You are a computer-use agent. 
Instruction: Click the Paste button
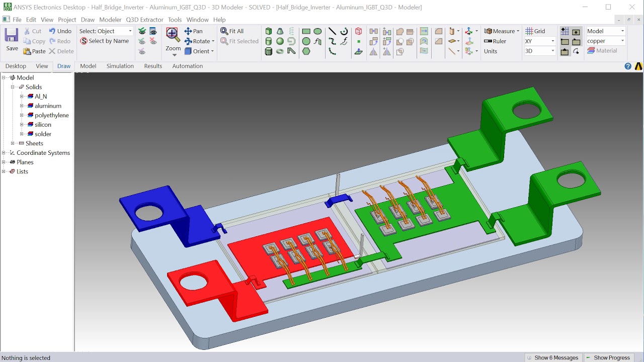point(34,51)
